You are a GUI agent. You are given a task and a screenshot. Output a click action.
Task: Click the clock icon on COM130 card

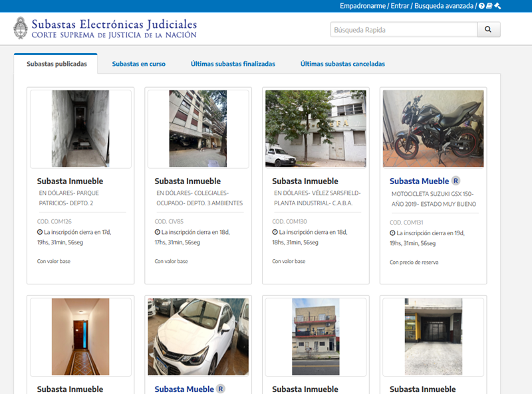coord(275,233)
